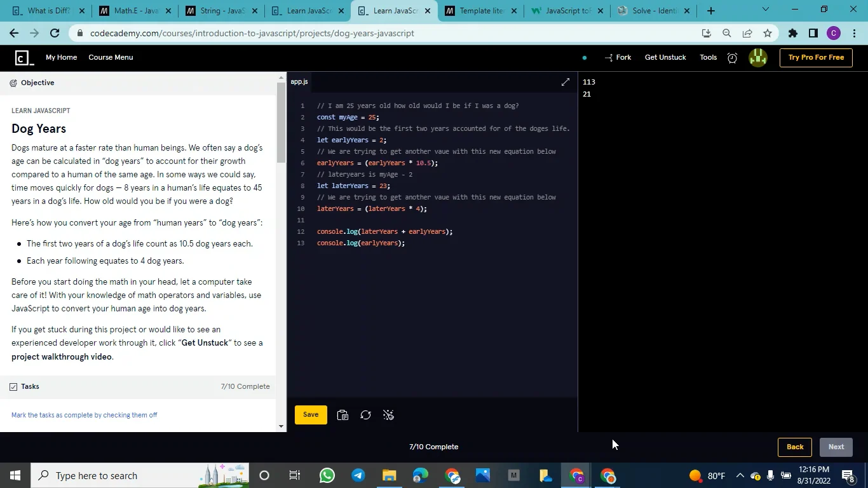The width and height of the screenshot is (868, 488).
Task: Click the code beautify wand icon
Action: point(388,415)
